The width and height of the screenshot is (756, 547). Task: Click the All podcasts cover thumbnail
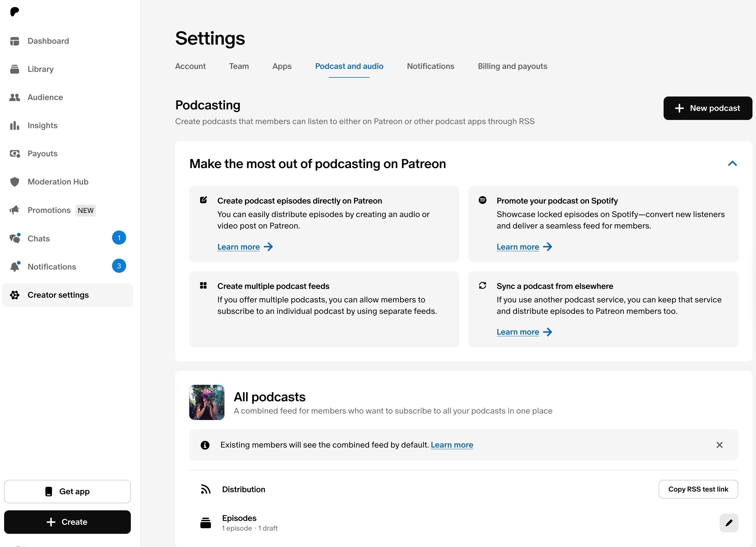coord(207,402)
